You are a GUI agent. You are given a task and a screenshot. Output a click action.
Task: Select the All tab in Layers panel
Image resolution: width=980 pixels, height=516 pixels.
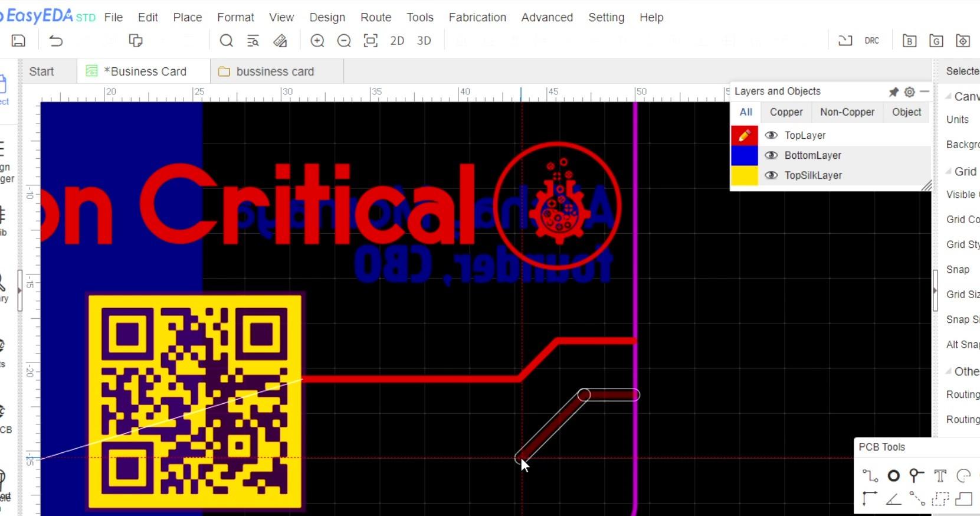click(x=746, y=112)
